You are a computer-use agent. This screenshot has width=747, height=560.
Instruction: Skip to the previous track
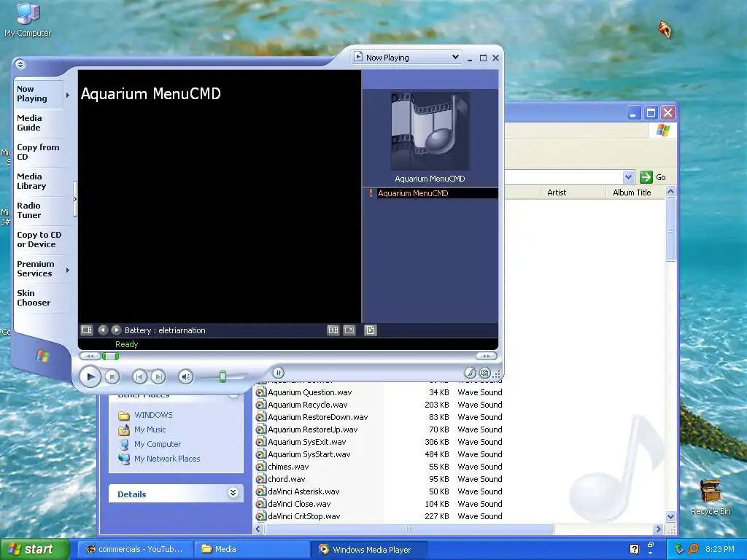click(139, 377)
